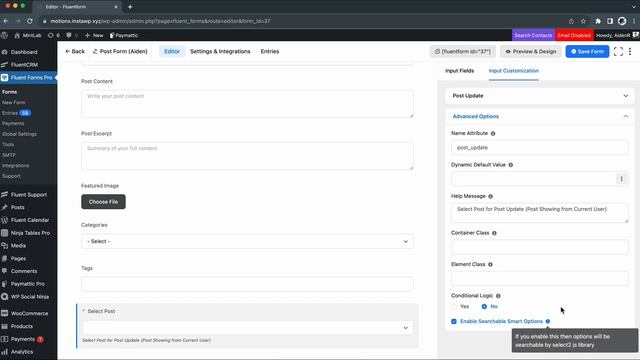Bookmark this page with star icon
This screenshot has height=360, width=640.
(583, 21)
